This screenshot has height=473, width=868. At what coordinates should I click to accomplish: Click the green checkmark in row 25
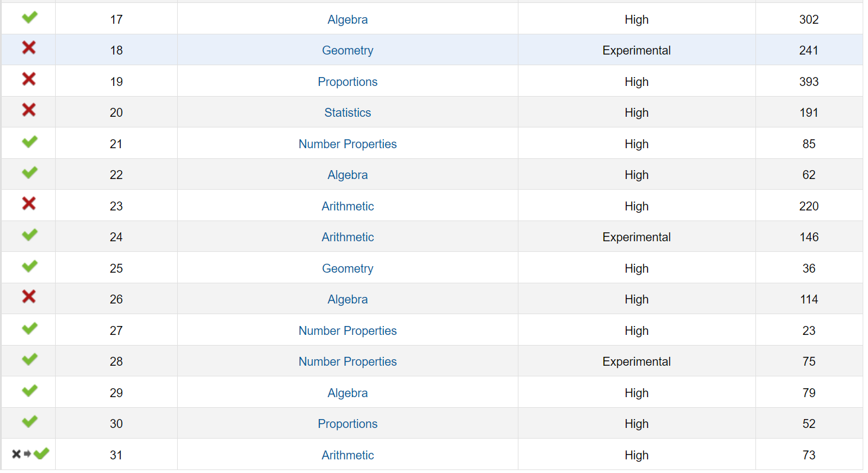(29, 267)
